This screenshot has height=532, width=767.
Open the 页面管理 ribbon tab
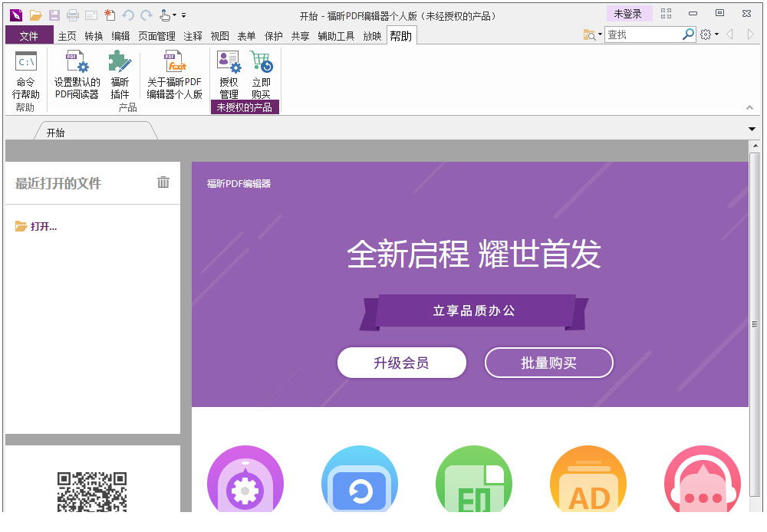[157, 34]
